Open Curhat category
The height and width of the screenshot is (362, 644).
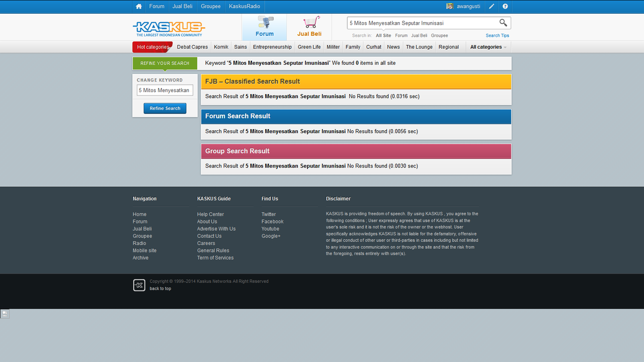[x=374, y=47]
